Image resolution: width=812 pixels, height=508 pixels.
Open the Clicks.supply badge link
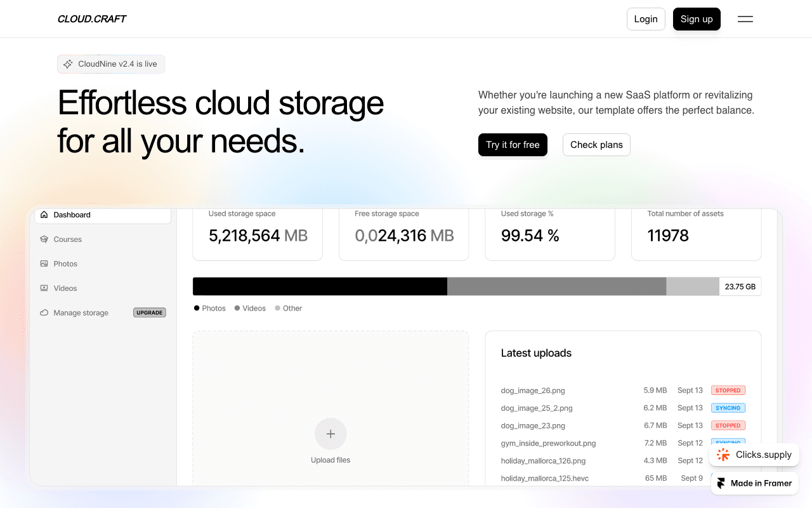pos(754,455)
